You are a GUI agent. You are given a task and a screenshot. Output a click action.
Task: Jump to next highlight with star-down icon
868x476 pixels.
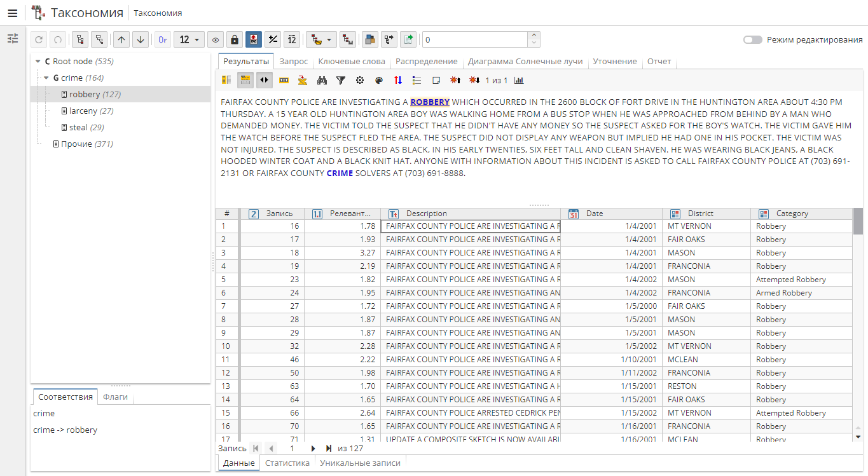point(474,80)
